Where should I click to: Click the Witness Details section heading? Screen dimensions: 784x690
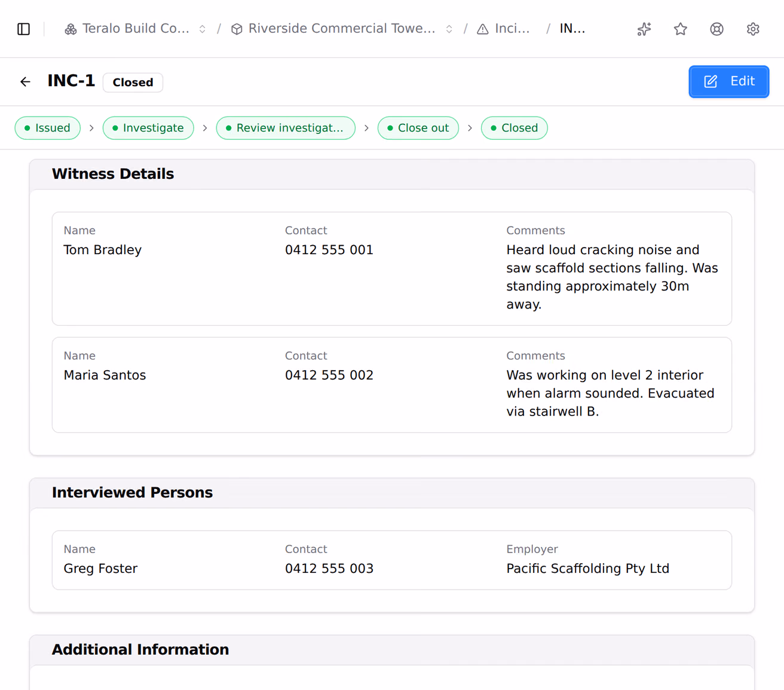pos(113,174)
